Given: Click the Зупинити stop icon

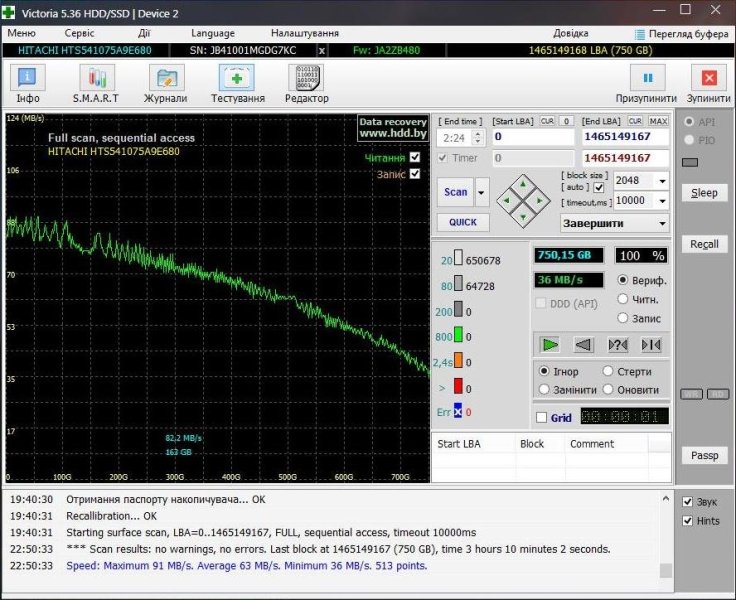Looking at the screenshot, I should pos(709,78).
